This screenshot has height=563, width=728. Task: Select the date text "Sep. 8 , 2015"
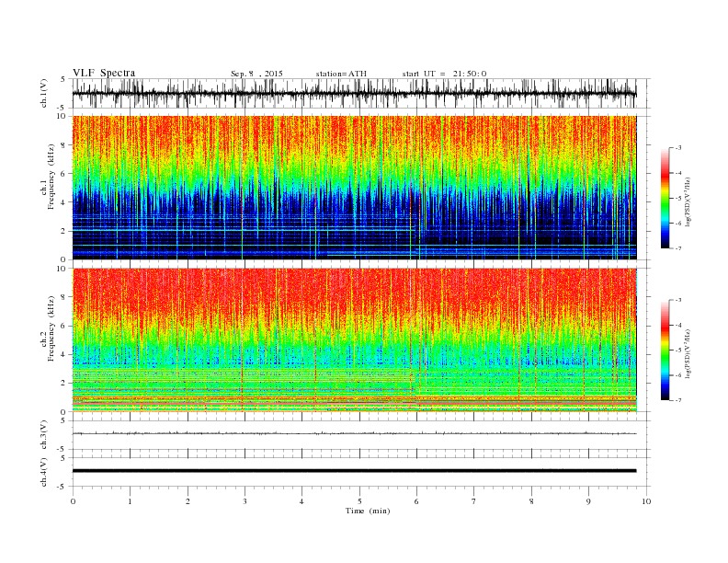pos(256,74)
